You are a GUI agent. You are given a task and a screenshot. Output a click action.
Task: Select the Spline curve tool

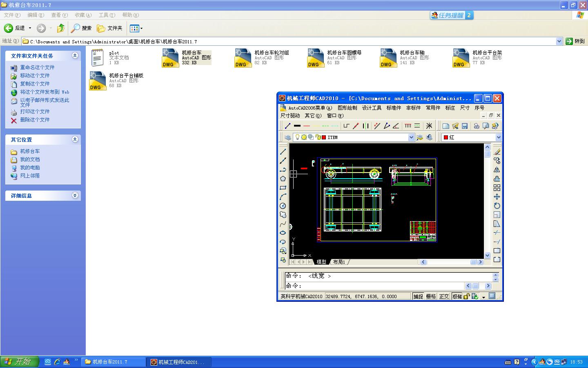pos(283,224)
